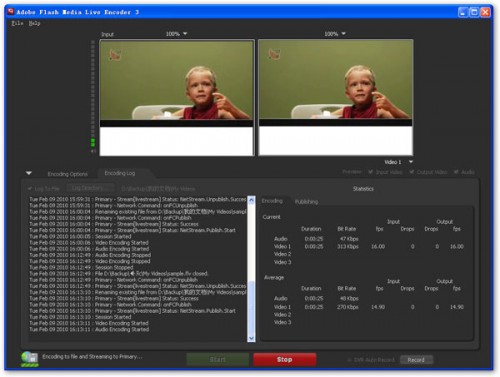Select log line 'sample.flv closed'

tap(118, 274)
